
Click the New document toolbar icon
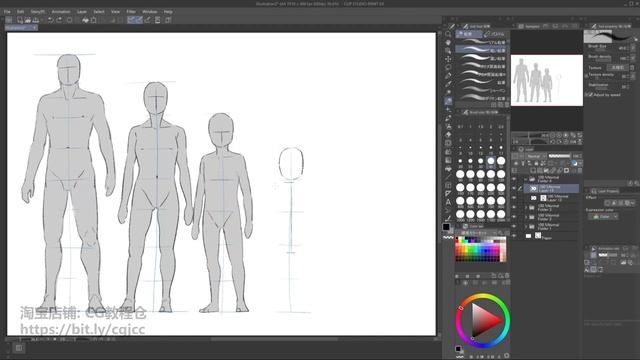click(x=20, y=20)
